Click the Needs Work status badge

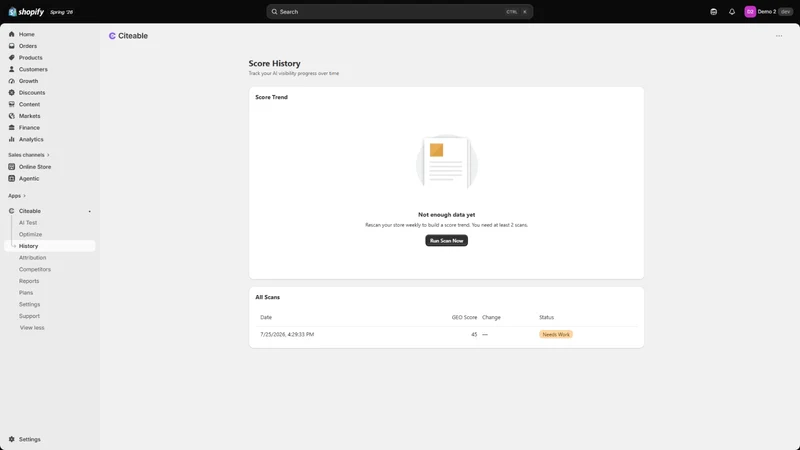(x=556, y=335)
